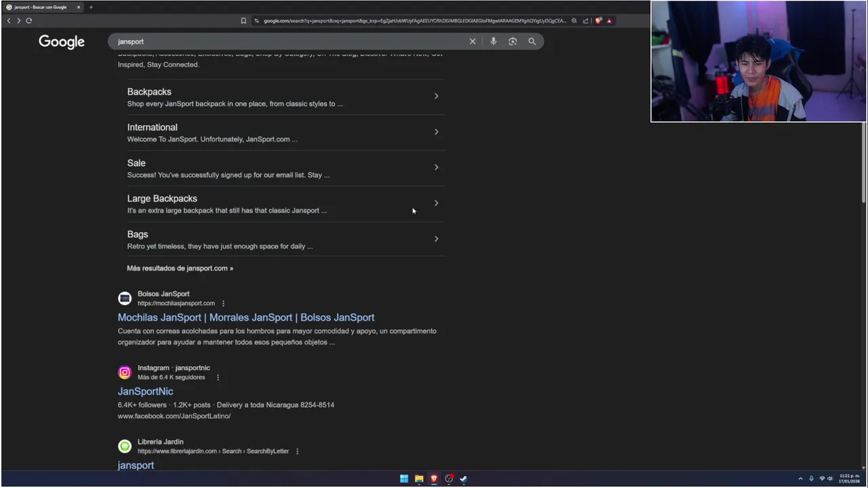Expand Backpacks row chevron
This screenshot has width=868, height=488.
click(x=436, y=96)
